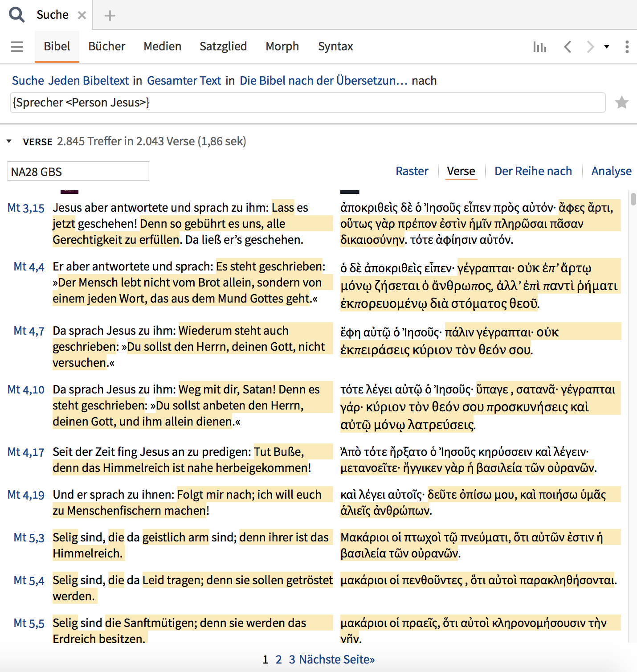Edit the NA28 GBS comparison version field
The width and height of the screenshot is (637, 672).
pyautogui.click(x=78, y=172)
